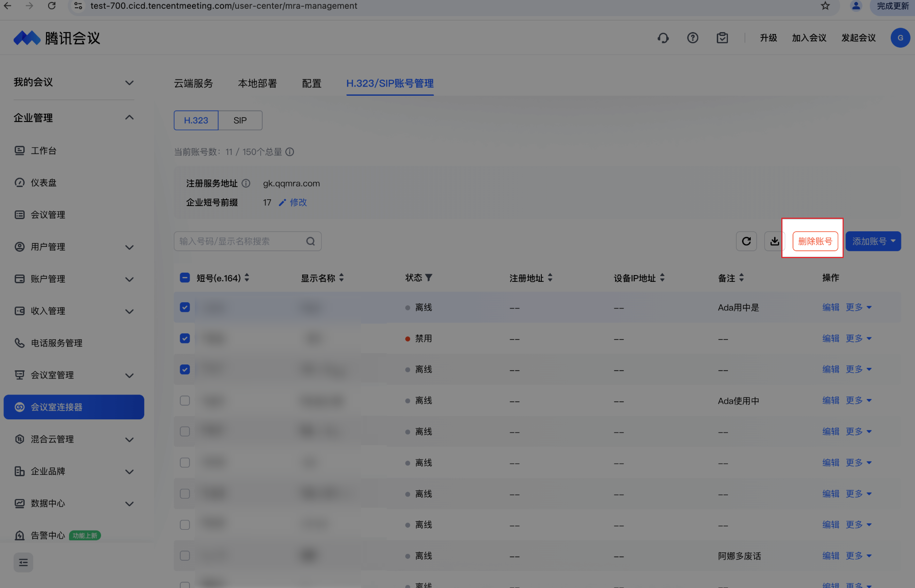
Task: Switch to 配置 tab
Action: click(311, 83)
